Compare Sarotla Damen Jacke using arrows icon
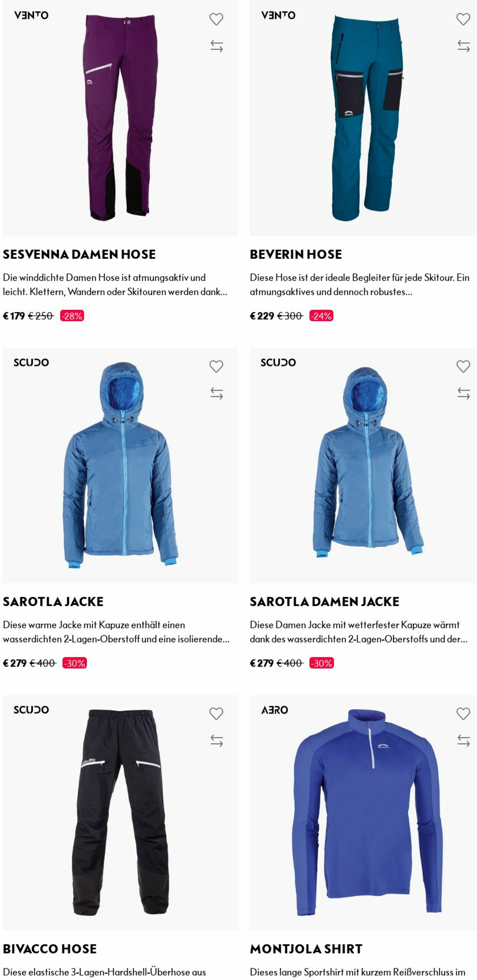 click(x=463, y=394)
